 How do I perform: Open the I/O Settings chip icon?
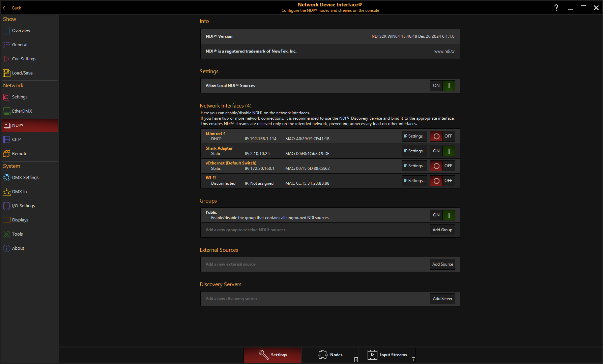pyautogui.click(x=6, y=206)
